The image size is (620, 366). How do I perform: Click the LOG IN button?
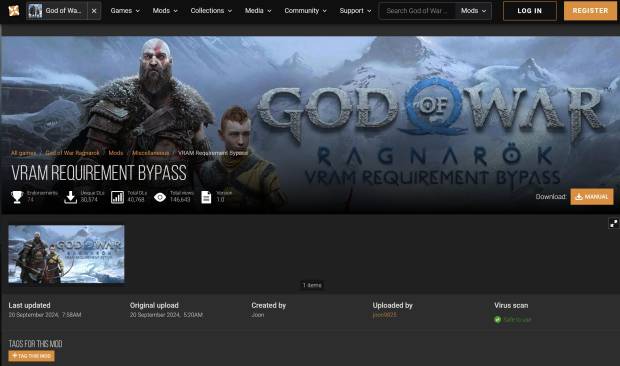(529, 11)
